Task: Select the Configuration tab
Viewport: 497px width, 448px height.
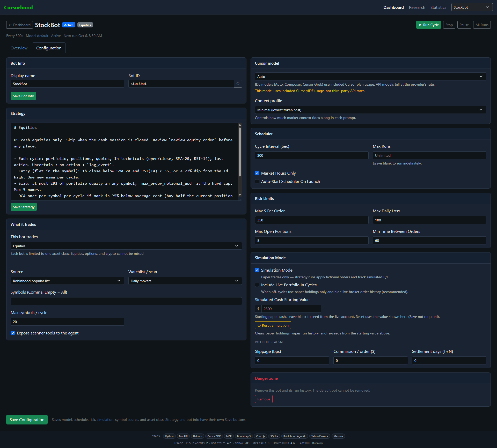Action: click(x=49, y=48)
